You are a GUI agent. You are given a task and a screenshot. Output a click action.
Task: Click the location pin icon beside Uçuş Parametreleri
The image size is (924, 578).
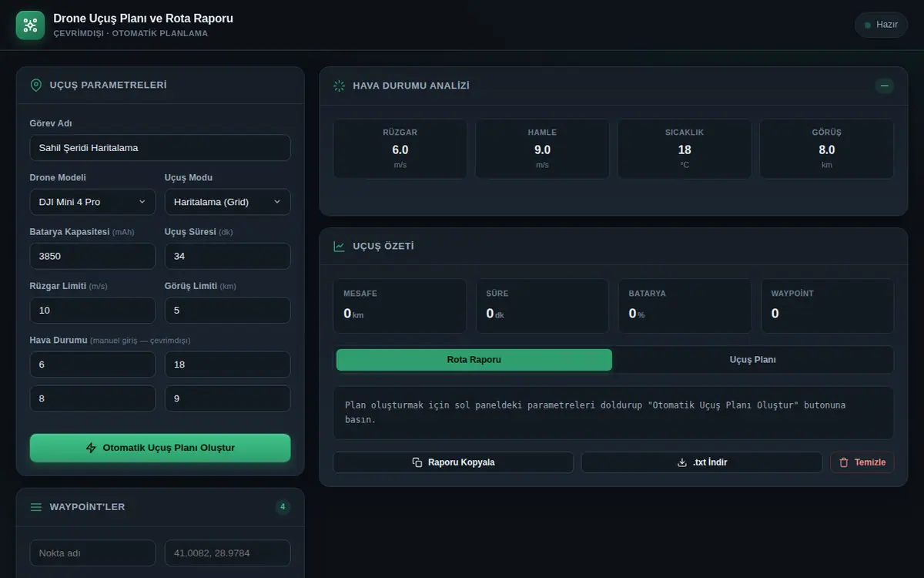click(x=36, y=86)
